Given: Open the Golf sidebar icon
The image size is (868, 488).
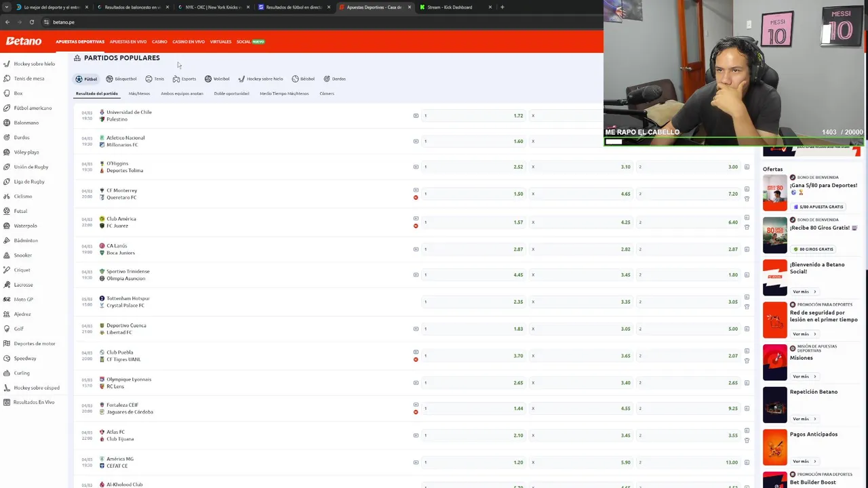Looking at the screenshot, I should coord(7,329).
